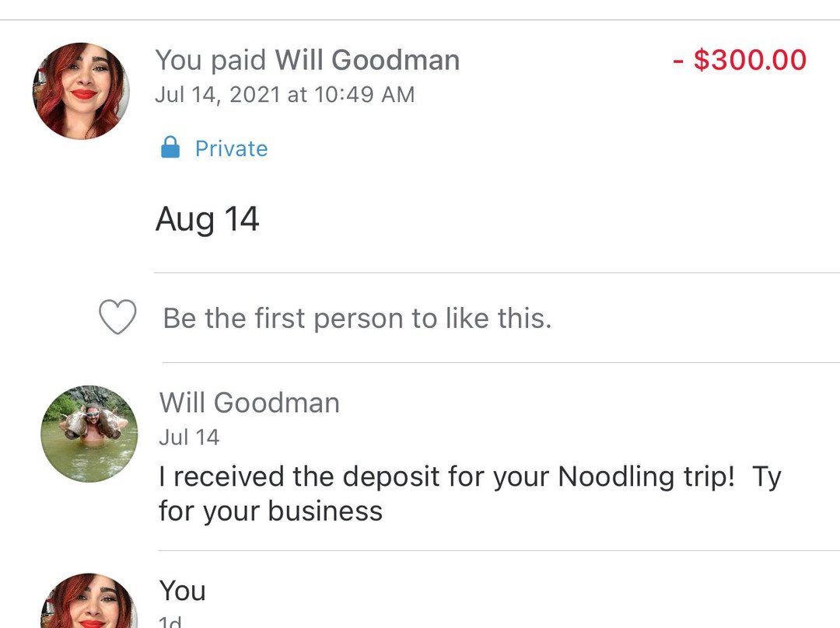
Task: Tap the heart icon to like payment
Action: 117,317
